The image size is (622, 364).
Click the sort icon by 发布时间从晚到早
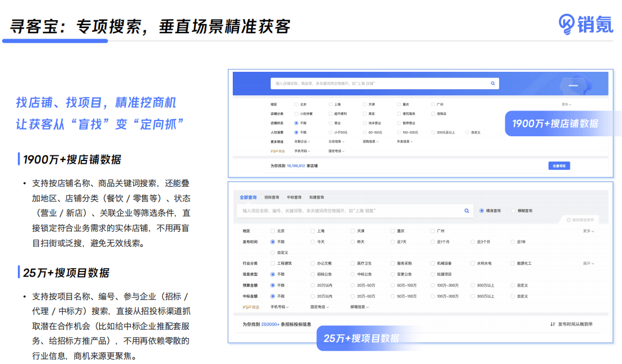tap(552, 324)
